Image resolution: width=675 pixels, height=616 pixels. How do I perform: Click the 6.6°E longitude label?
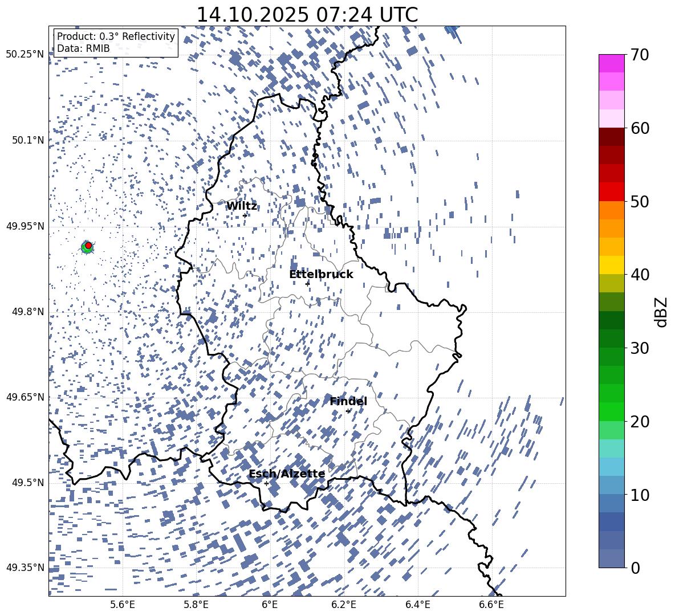pyautogui.click(x=491, y=605)
